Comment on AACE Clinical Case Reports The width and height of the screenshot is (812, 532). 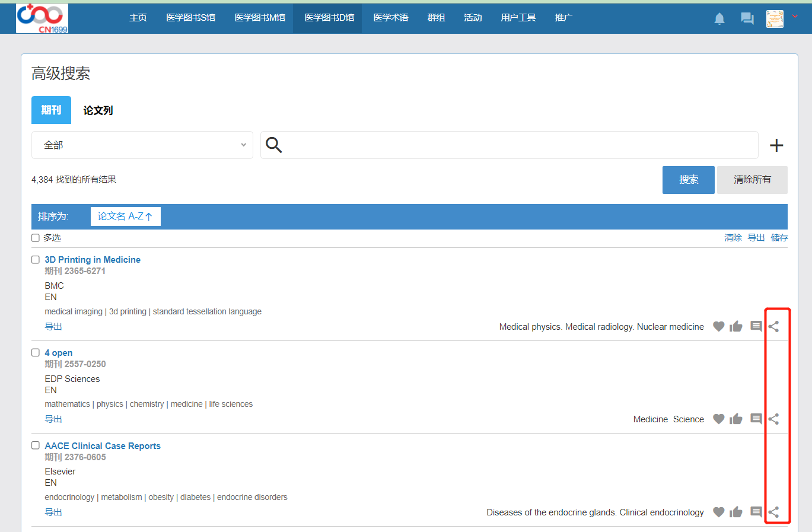point(756,512)
